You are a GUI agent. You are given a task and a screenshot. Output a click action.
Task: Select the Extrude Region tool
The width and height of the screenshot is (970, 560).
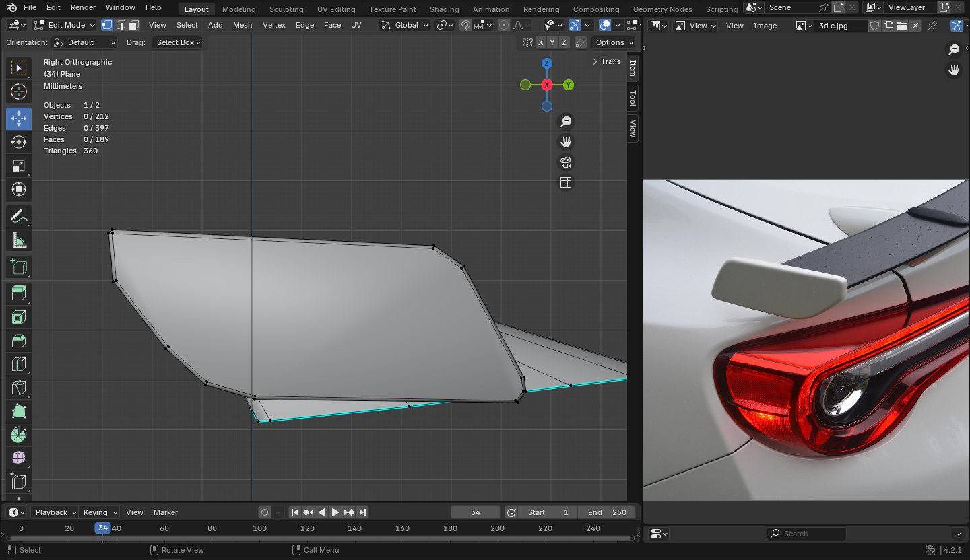coord(19,292)
